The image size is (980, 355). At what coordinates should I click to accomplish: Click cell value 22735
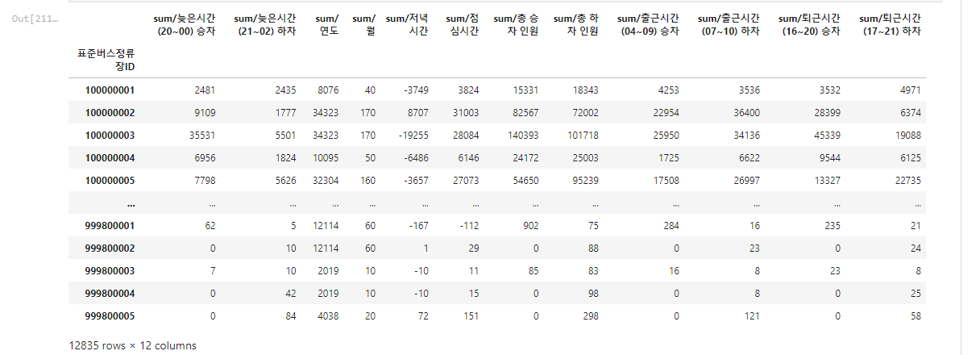[x=907, y=180]
